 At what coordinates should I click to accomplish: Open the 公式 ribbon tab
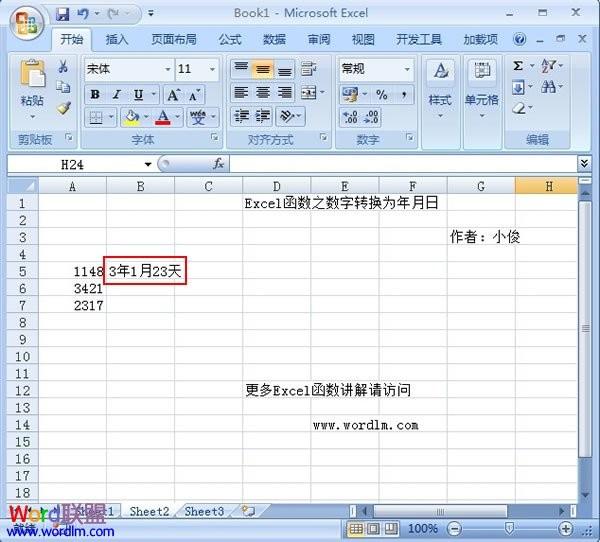pos(230,39)
